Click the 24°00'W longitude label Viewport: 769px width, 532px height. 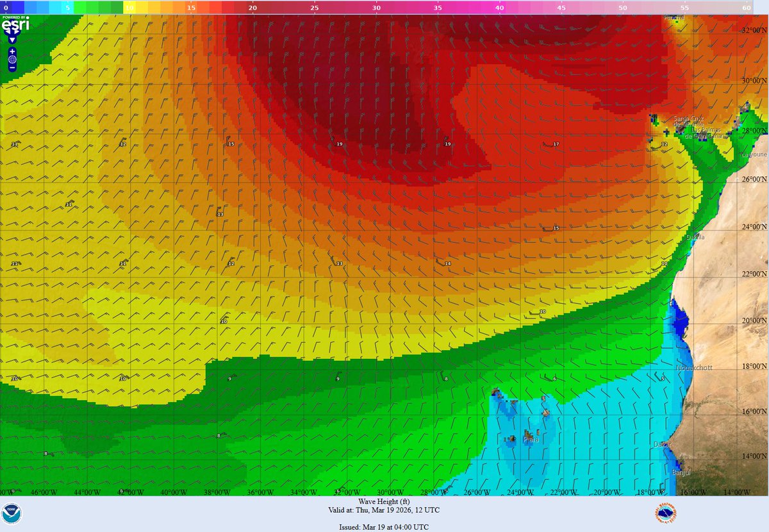pos(520,492)
